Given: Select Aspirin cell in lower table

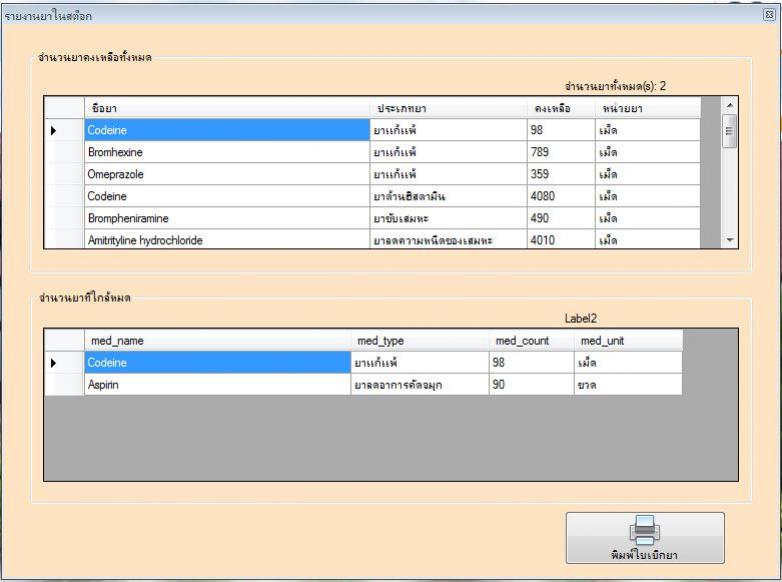Looking at the screenshot, I should pyautogui.click(x=217, y=385).
